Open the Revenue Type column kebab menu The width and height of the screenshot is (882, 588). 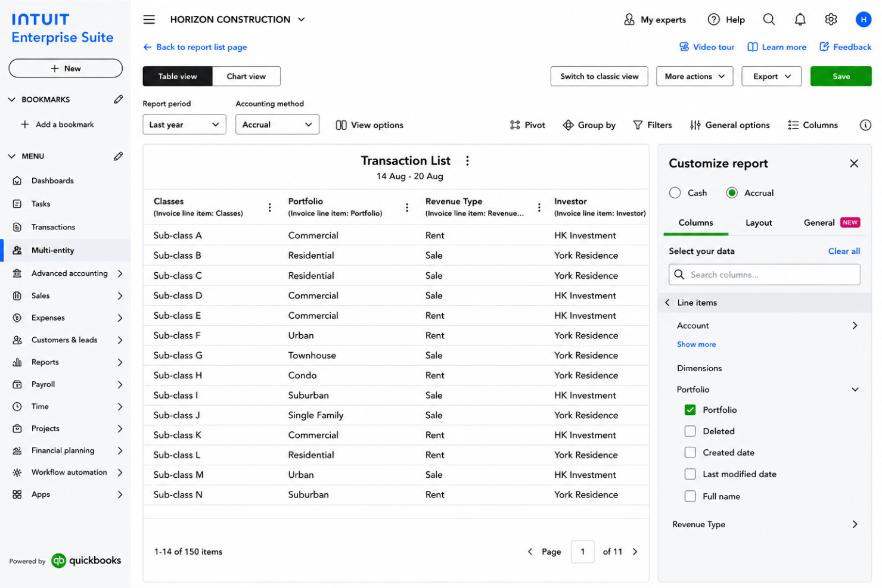coord(539,207)
